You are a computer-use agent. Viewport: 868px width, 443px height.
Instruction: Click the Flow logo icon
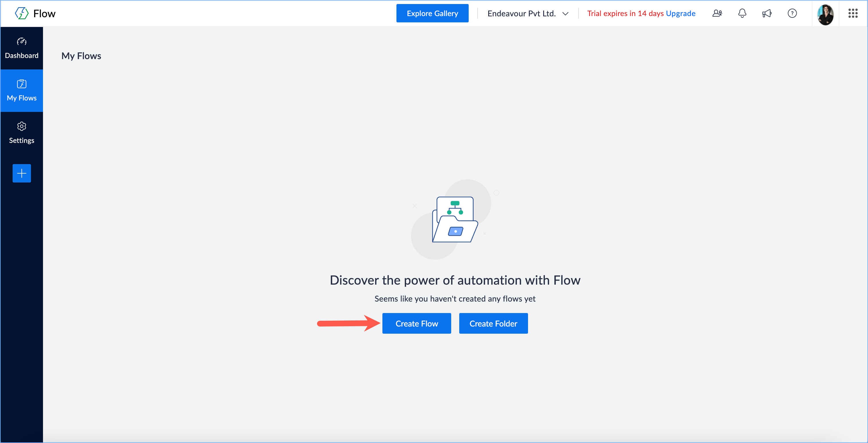coord(21,13)
